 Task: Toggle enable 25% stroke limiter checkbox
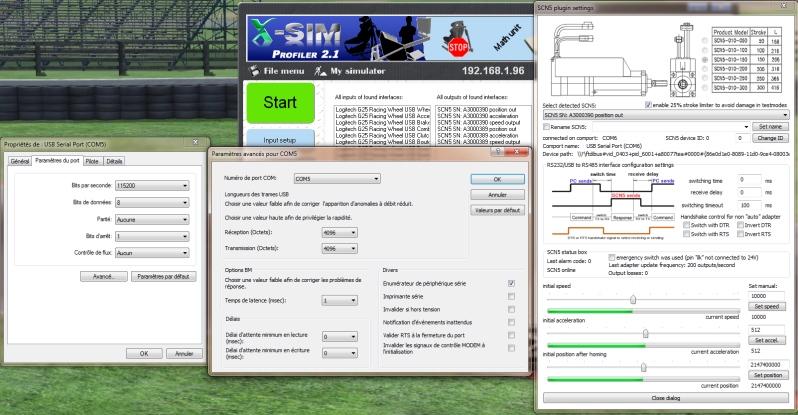pos(648,105)
